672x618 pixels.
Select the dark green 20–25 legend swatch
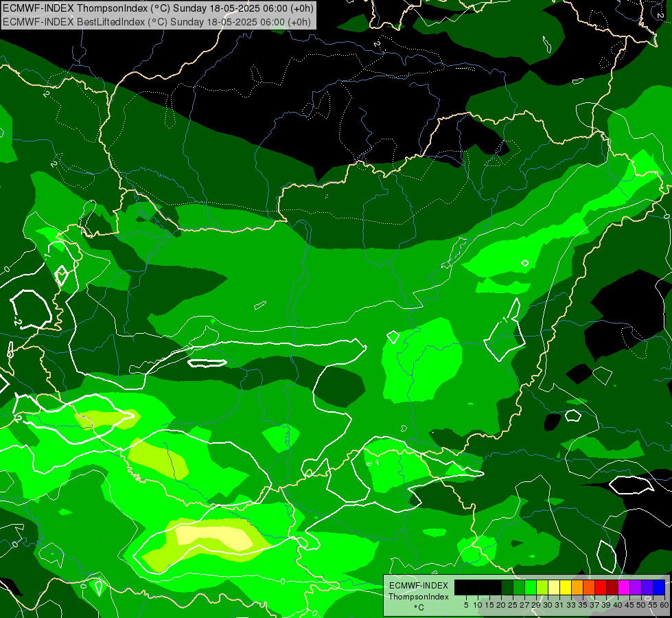(507, 588)
